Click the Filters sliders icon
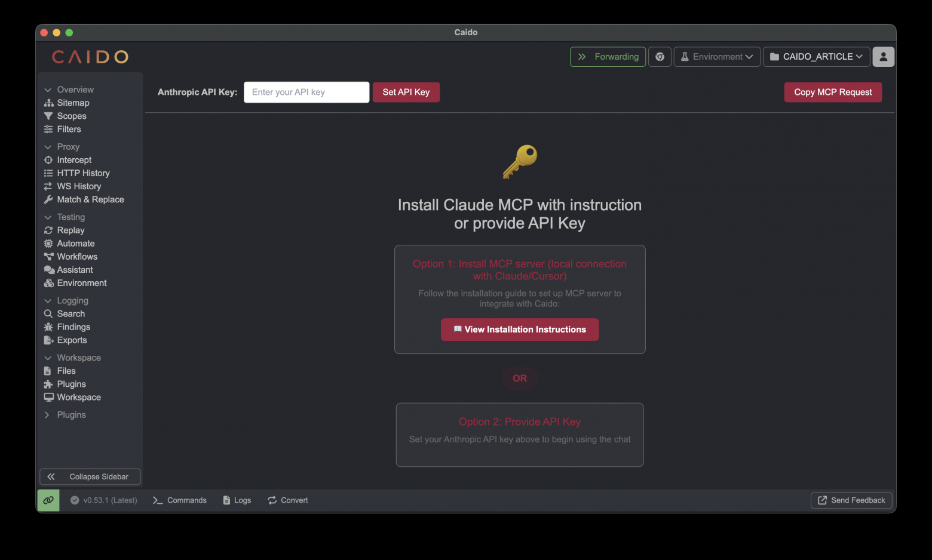 (48, 129)
